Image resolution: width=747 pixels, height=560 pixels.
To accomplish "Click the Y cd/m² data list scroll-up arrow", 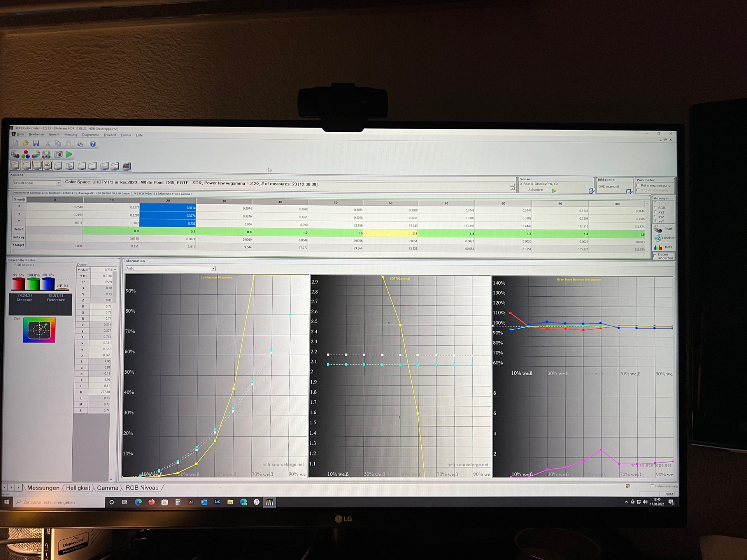I will point(115,269).
